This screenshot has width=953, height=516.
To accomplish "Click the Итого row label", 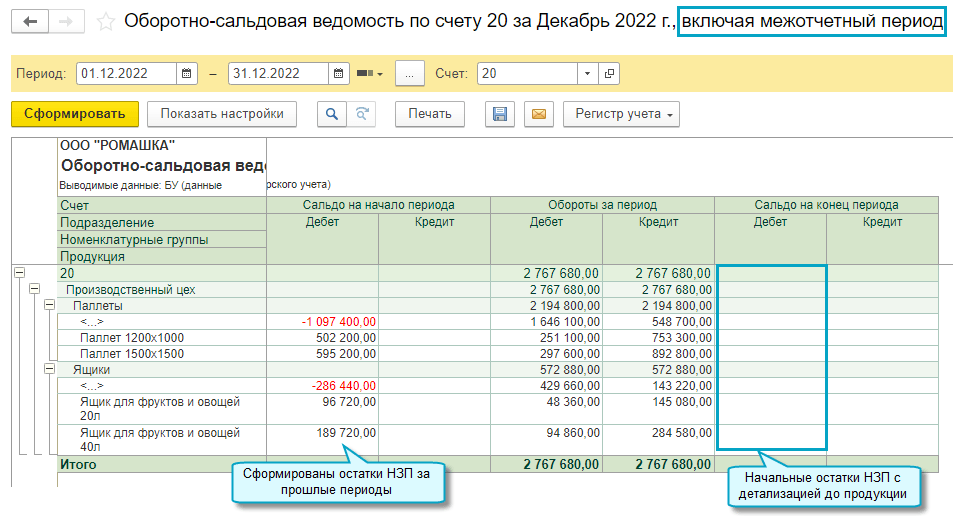I will [78, 464].
